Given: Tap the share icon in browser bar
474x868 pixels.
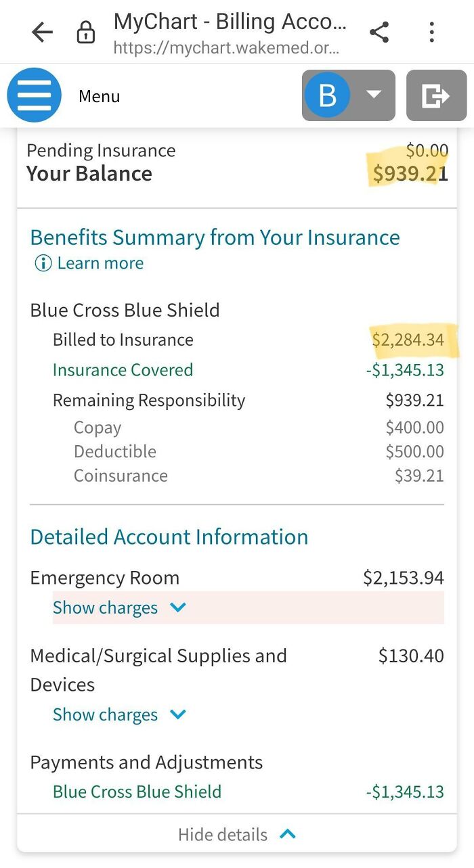Looking at the screenshot, I should 379,32.
